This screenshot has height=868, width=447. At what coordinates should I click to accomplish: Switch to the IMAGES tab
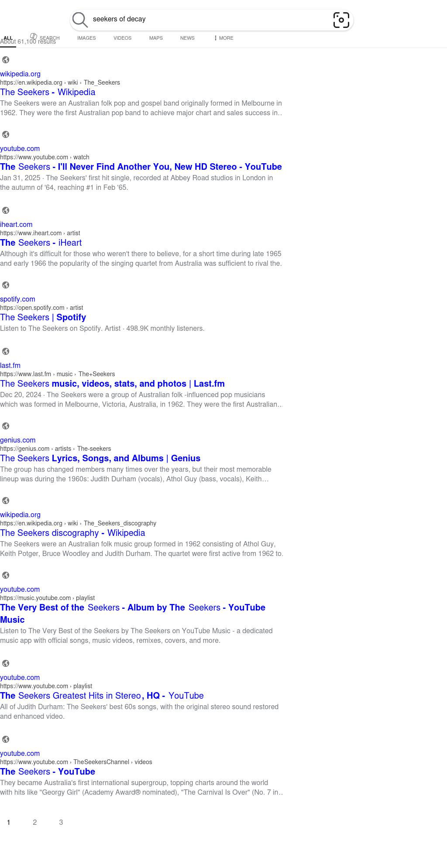pos(86,38)
